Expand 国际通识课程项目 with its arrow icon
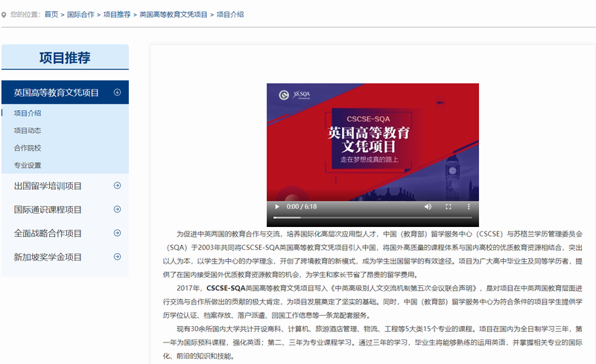This screenshot has width=596, height=364. click(117, 209)
